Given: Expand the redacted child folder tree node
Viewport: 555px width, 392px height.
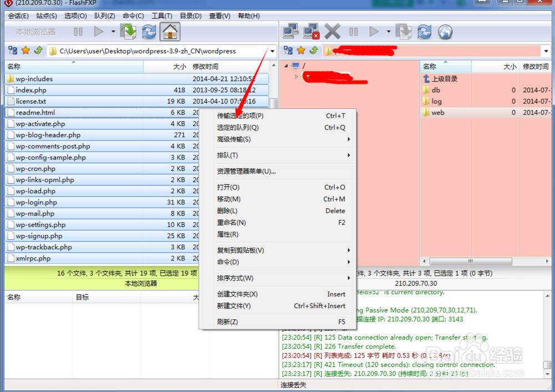Looking at the screenshot, I should coord(296,77).
